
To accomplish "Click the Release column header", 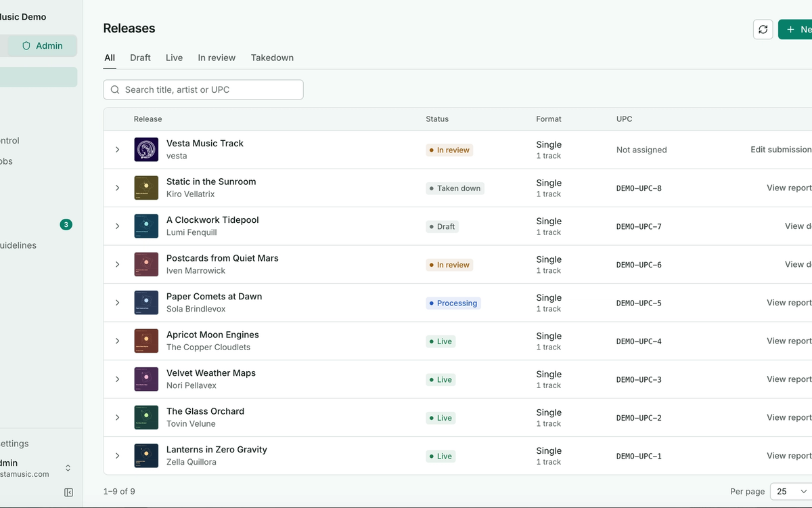I will [148, 119].
